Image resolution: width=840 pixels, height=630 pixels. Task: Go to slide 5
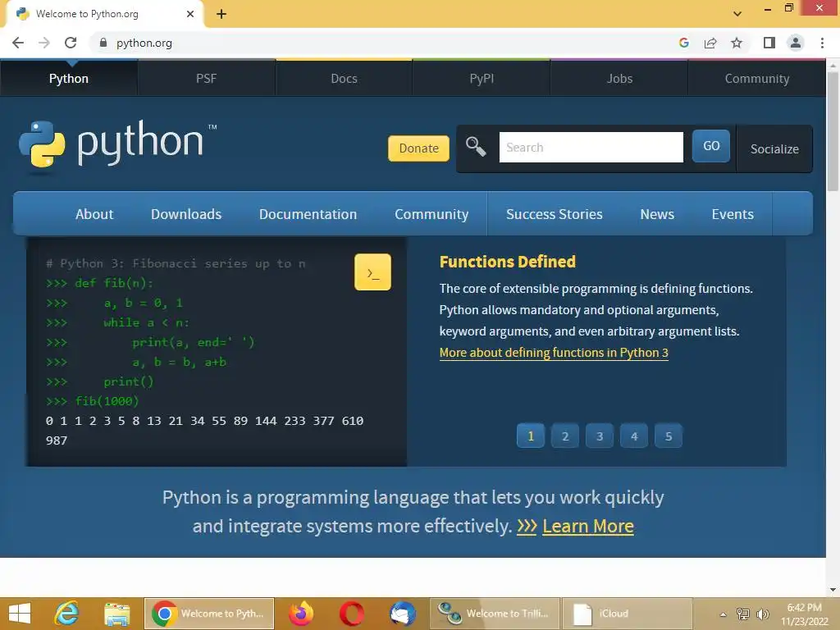click(x=668, y=436)
